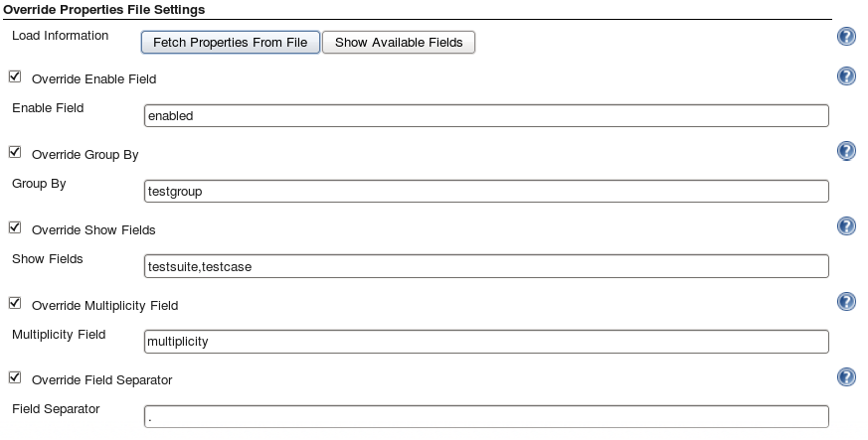The width and height of the screenshot is (868, 440).
Task: Click the Override Show Fields label text
Action: point(93,230)
